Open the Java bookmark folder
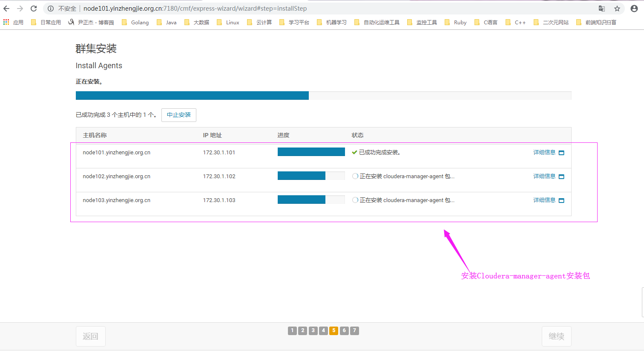 pos(167,22)
